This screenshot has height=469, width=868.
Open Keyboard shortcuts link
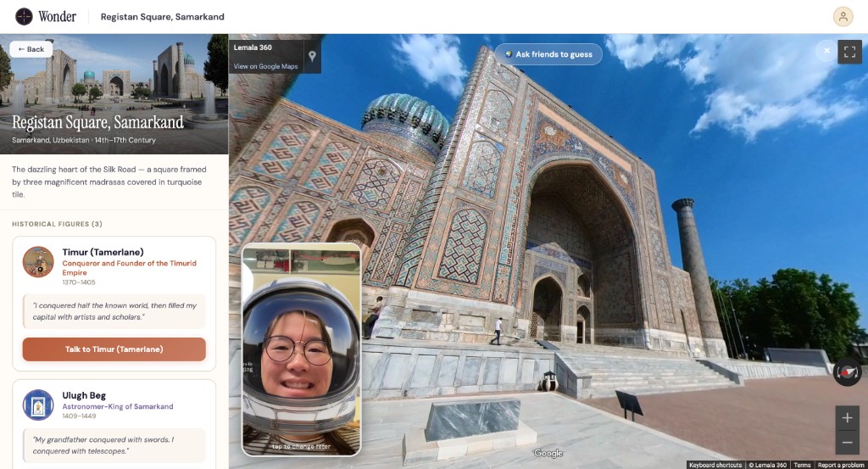(x=715, y=465)
